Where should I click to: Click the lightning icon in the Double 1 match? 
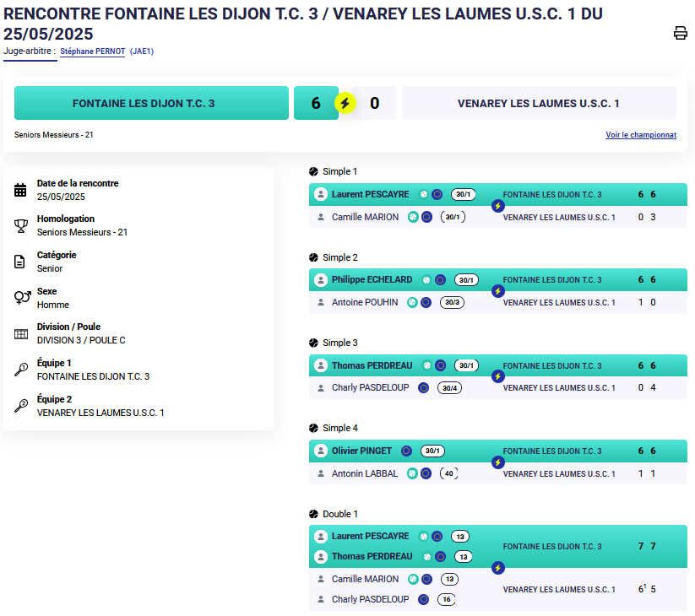497,568
